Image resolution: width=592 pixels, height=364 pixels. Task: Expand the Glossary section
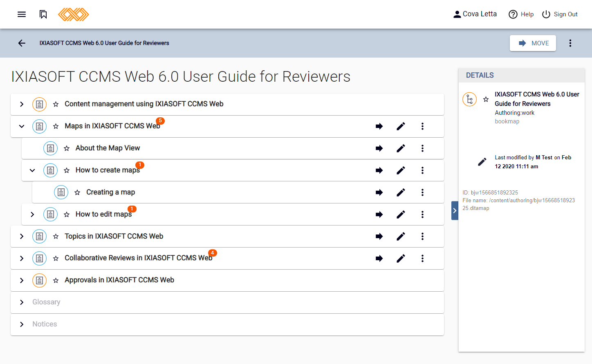coord(22,302)
